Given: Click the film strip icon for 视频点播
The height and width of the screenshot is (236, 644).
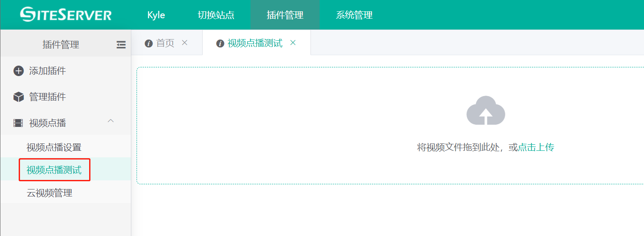Looking at the screenshot, I should tap(18, 123).
